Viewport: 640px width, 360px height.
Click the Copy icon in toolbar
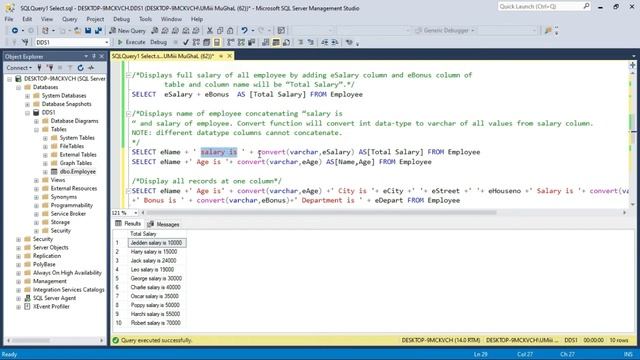tap(220, 31)
